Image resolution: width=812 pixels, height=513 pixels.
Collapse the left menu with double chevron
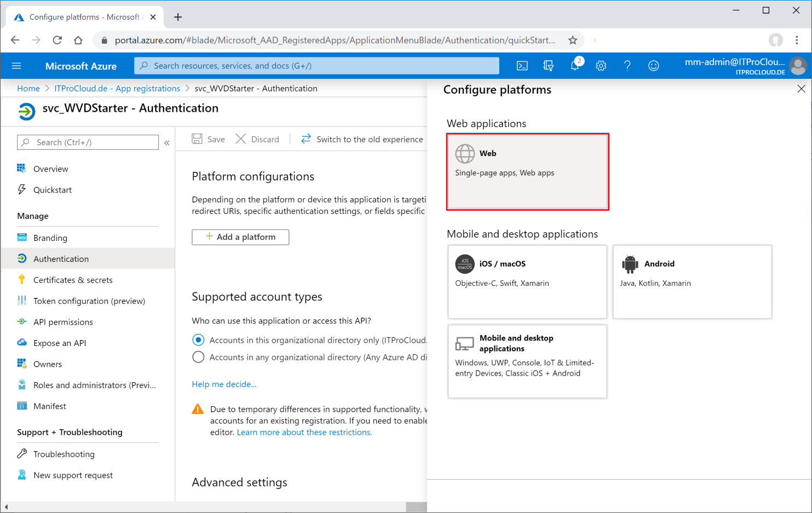click(x=167, y=142)
